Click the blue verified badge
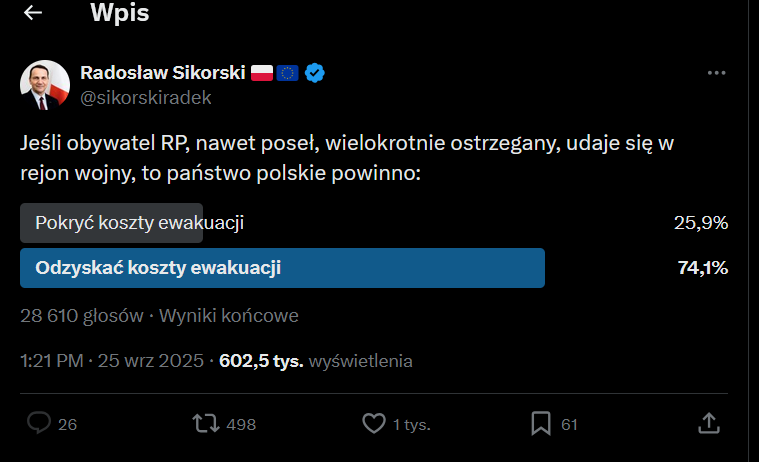 [x=314, y=73]
